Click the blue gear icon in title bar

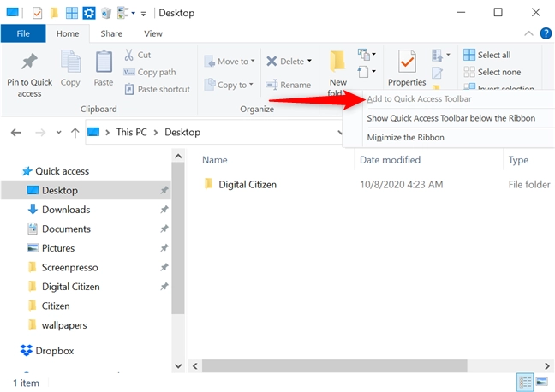tap(89, 13)
